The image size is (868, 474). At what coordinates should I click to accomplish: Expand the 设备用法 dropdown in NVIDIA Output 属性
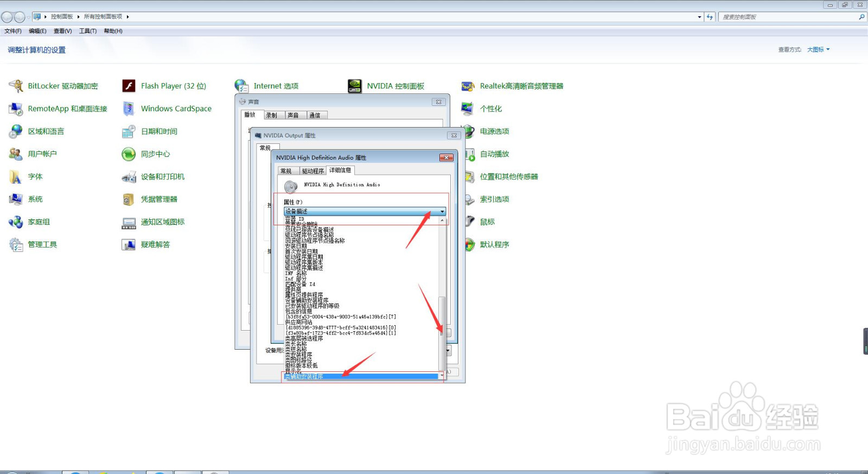click(448, 351)
